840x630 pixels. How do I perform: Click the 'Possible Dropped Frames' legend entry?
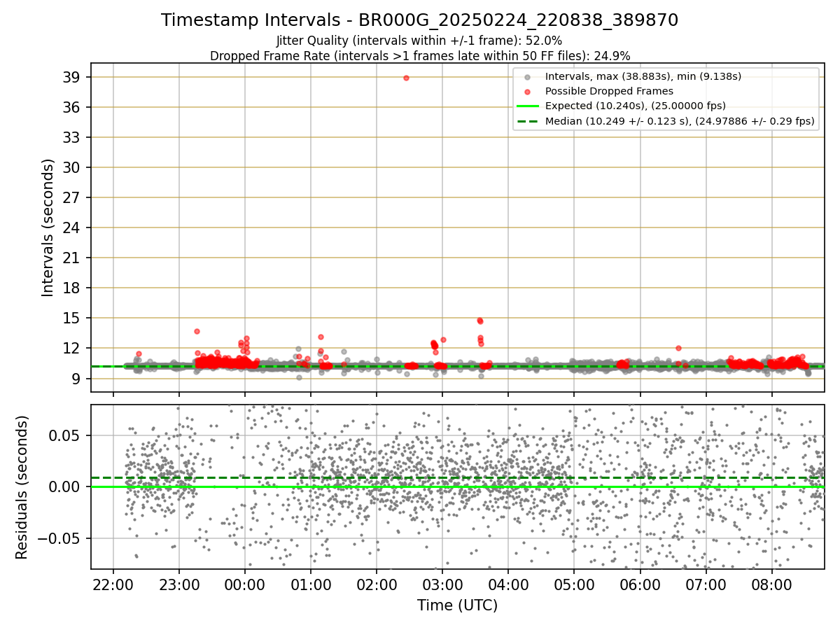point(609,91)
